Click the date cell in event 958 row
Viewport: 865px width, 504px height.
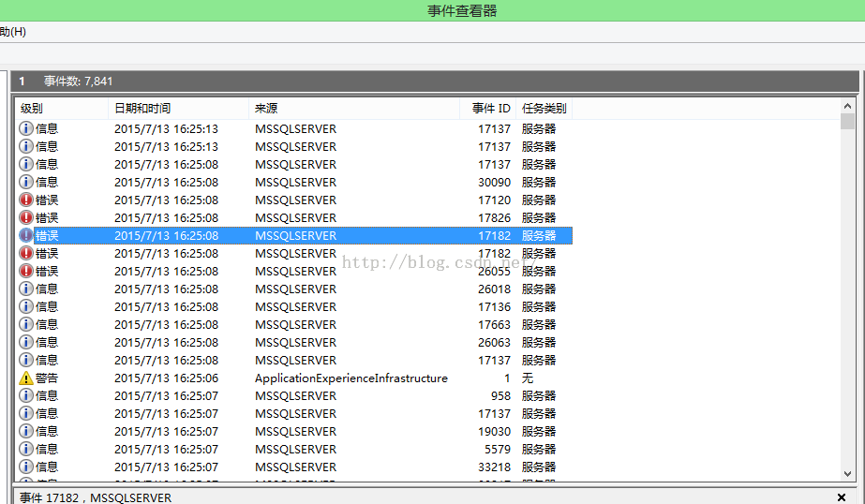point(166,395)
